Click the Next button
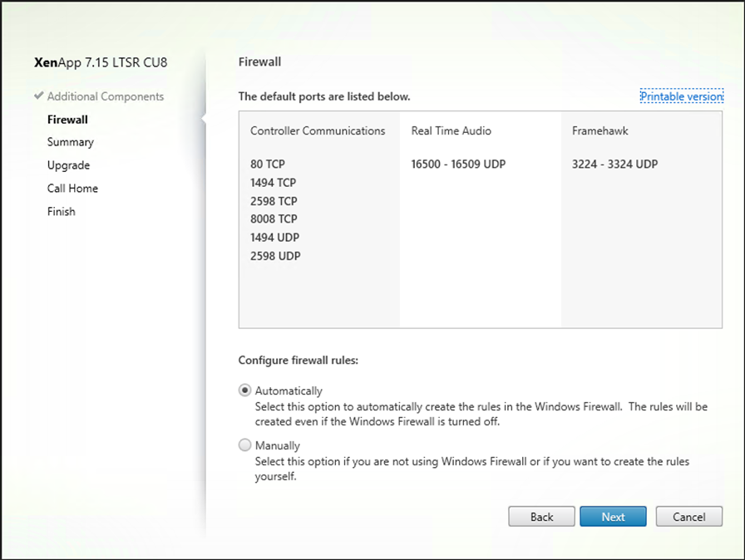 point(613,516)
